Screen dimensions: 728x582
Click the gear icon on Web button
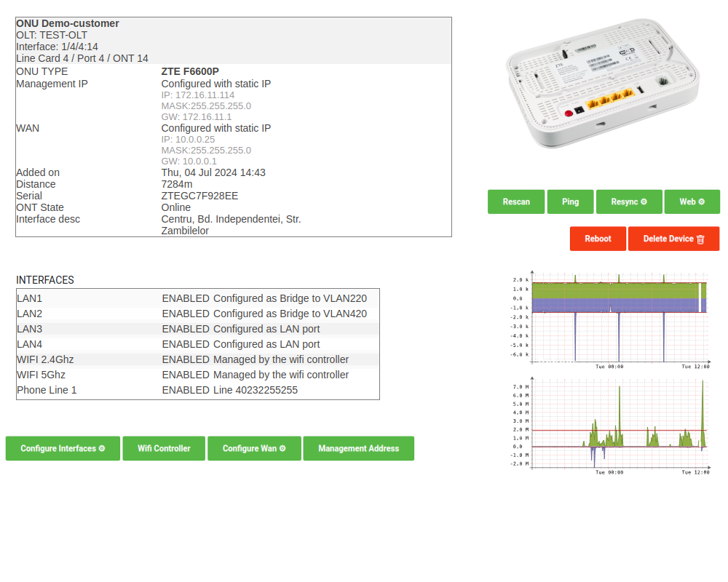click(702, 202)
